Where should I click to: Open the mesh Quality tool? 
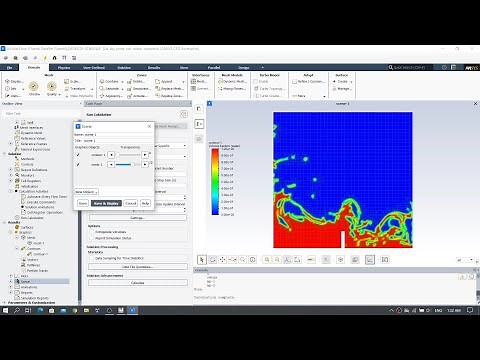tap(52, 89)
